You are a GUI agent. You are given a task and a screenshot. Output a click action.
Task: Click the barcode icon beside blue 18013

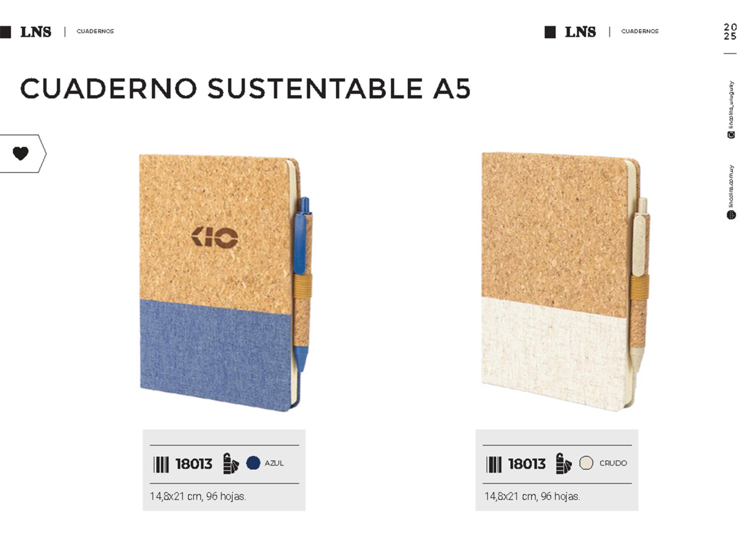(161, 464)
